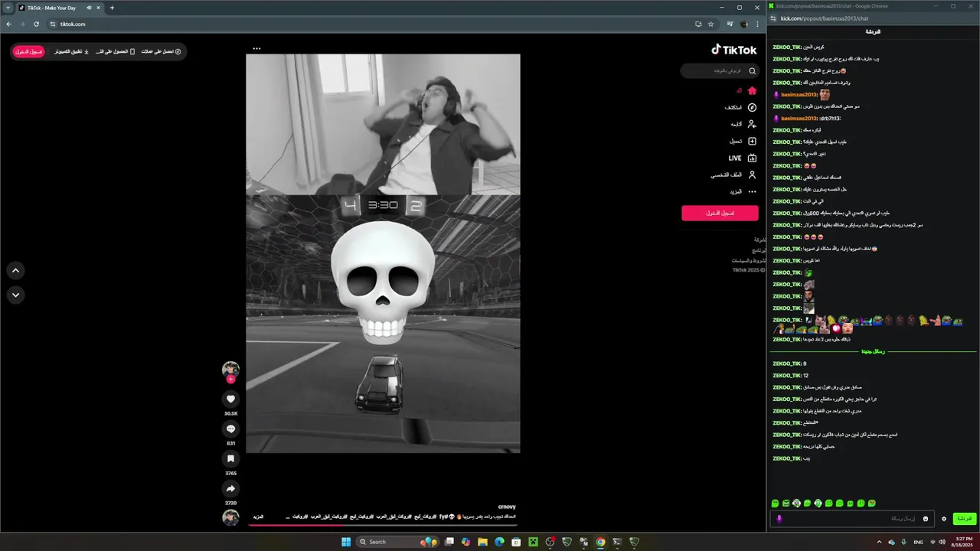Click the crnovy creator username
Screen dimensions: 980x551
coord(507,507)
